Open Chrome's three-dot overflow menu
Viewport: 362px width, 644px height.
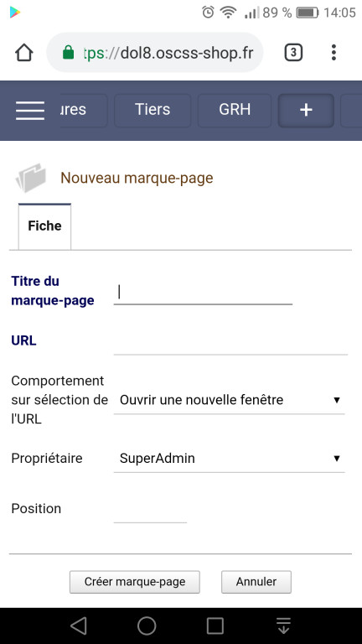click(x=334, y=53)
